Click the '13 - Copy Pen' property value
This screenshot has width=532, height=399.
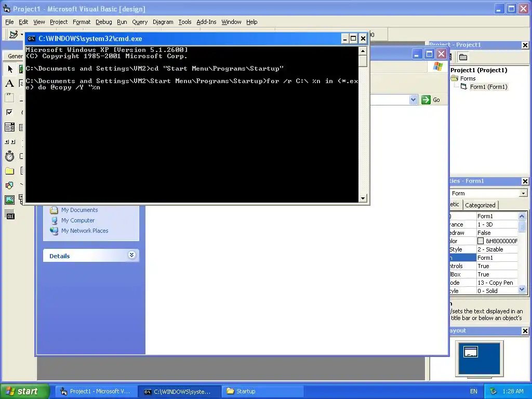click(x=497, y=283)
